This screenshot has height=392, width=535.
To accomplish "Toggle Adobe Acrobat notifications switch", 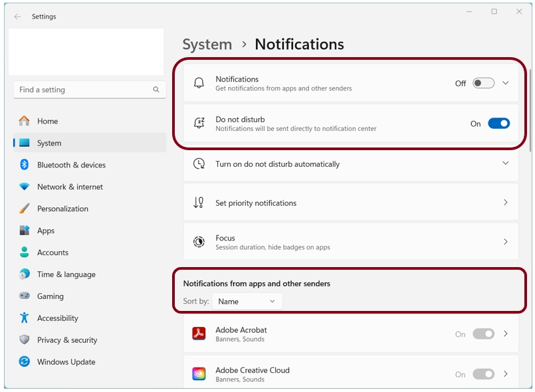I will click(x=483, y=334).
